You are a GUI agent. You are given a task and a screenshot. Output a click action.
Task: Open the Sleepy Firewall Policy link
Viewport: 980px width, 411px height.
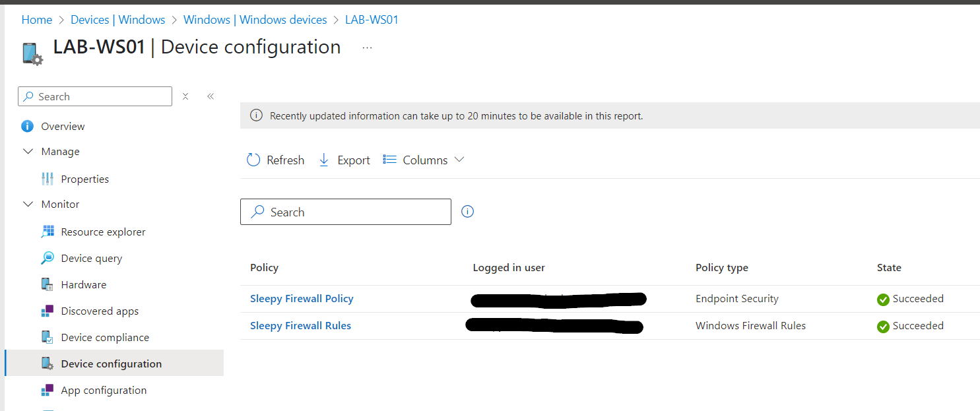[x=302, y=298]
